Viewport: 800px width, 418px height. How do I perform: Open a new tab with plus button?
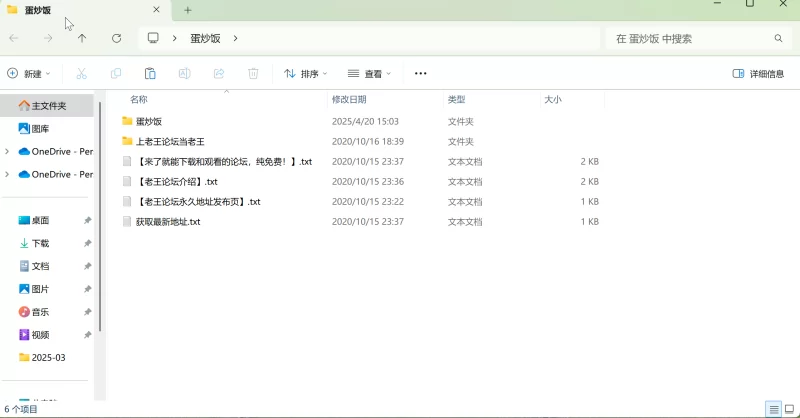187,10
